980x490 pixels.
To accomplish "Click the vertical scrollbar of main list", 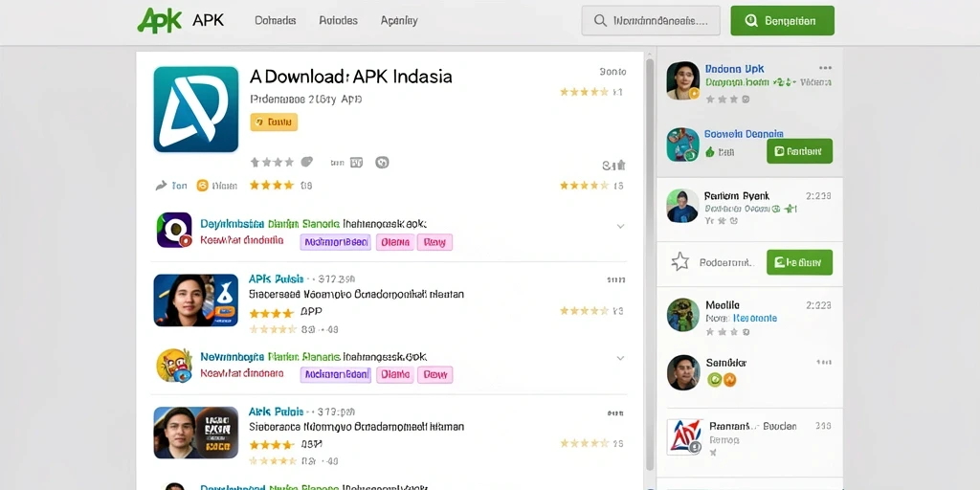I will coord(650,262).
